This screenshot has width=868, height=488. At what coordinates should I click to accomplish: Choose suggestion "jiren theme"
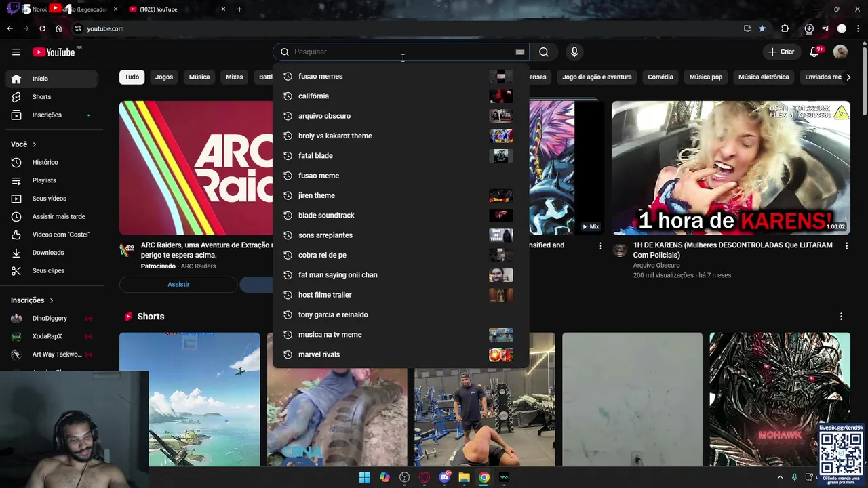pos(401,195)
